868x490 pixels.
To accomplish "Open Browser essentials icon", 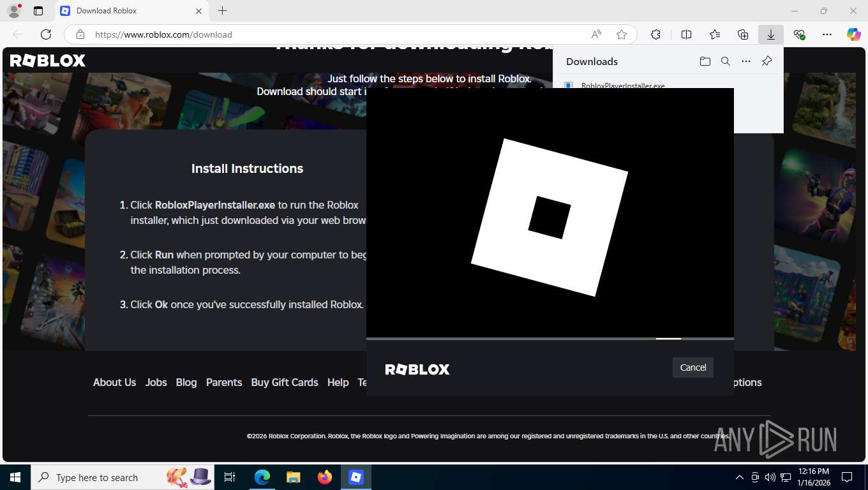I will tap(799, 34).
